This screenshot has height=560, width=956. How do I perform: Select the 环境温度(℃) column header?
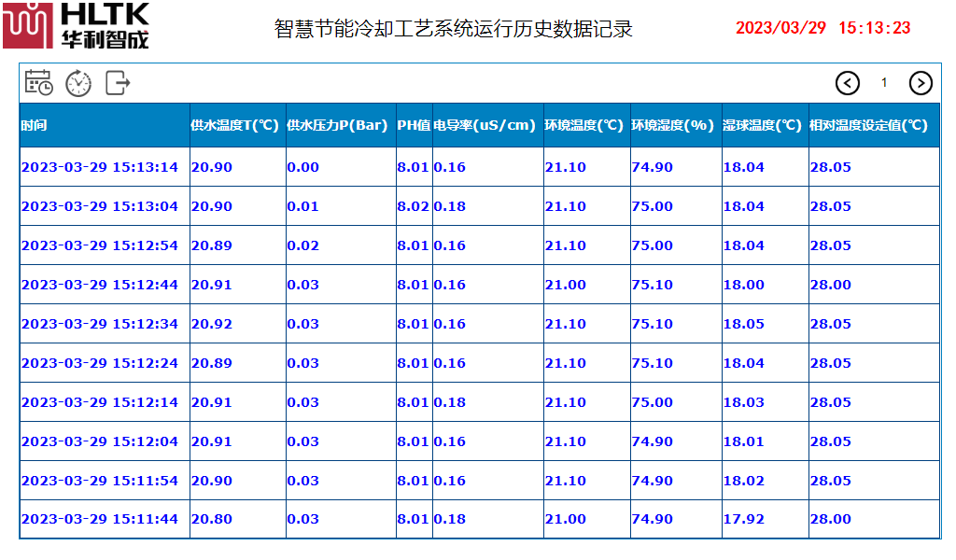[x=584, y=125]
